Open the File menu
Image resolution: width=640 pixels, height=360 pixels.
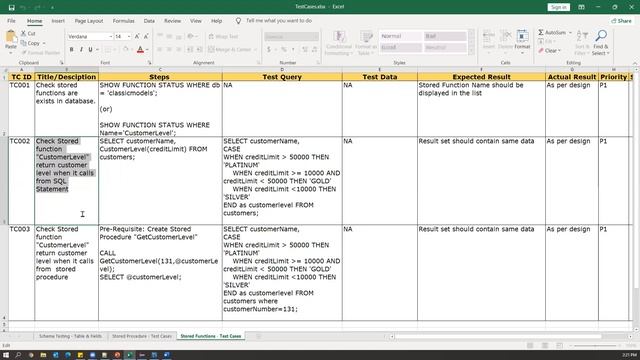(11, 21)
